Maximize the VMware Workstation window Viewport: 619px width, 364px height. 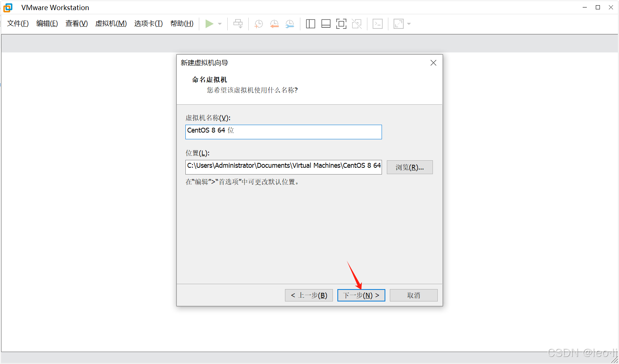pyautogui.click(x=598, y=7)
